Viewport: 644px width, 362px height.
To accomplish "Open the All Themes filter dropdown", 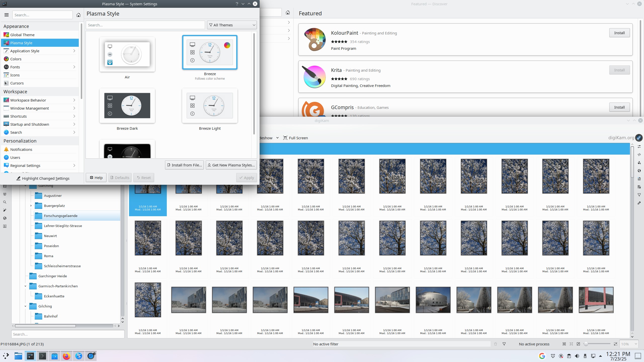I will 232,25.
